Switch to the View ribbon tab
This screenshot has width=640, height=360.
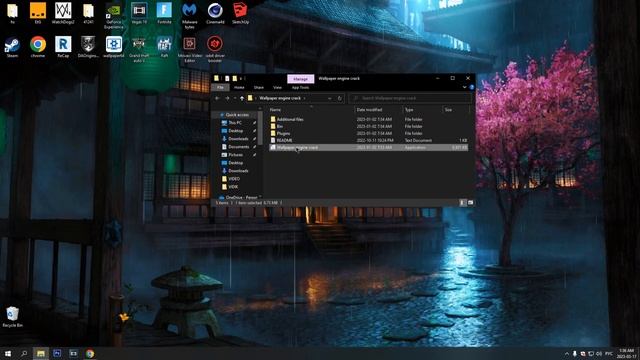coord(278,87)
